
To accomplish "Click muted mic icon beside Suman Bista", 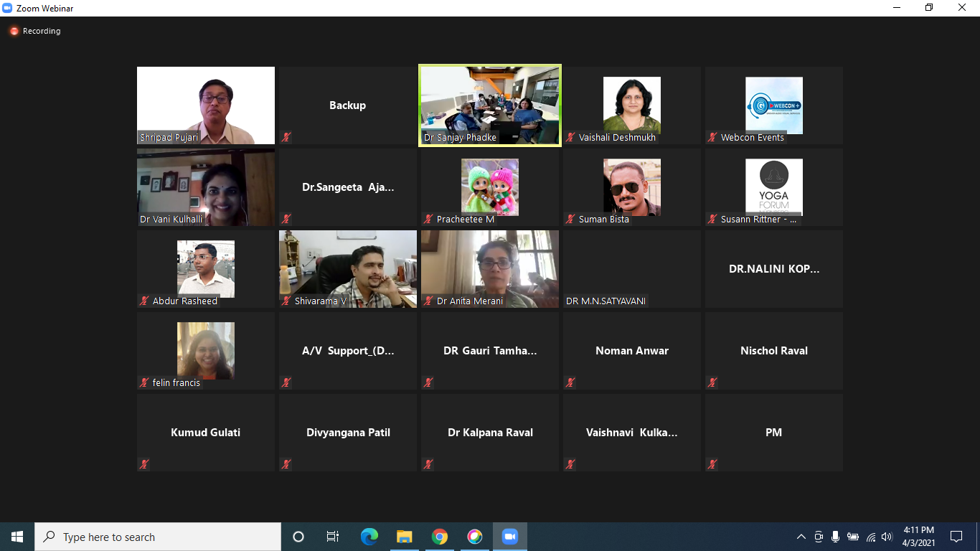I will click(570, 219).
